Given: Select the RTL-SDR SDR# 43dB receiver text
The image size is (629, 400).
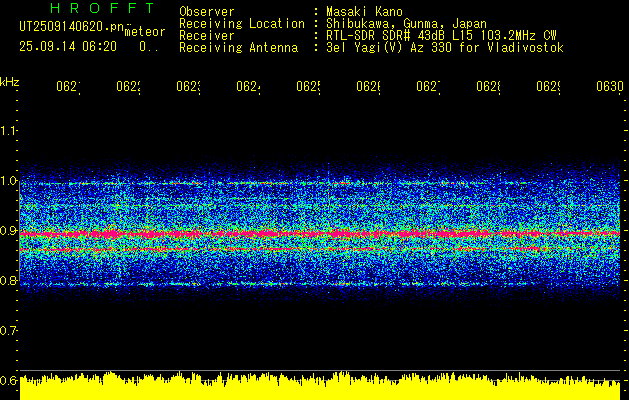Looking at the screenshot, I should tap(441, 36).
